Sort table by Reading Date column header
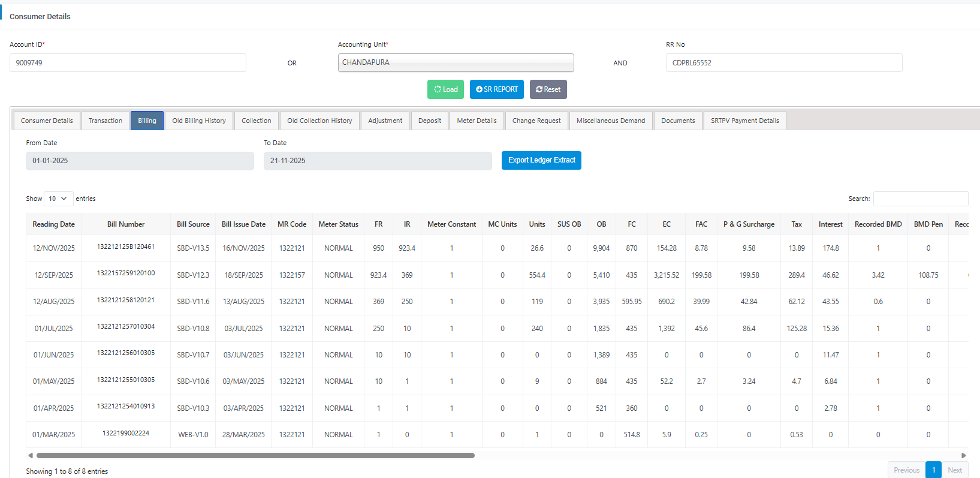The height and width of the screenshot is (478, 980). click(53, 224)
